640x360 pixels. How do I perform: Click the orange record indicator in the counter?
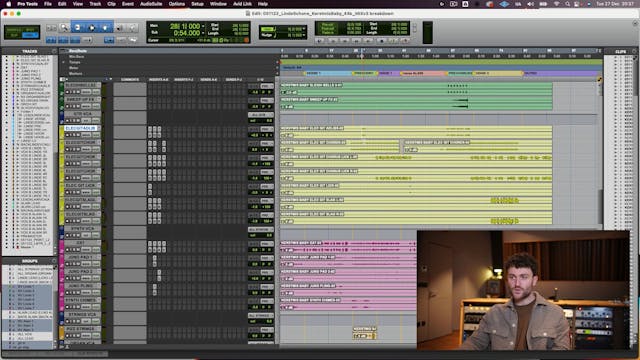point(246,40)
